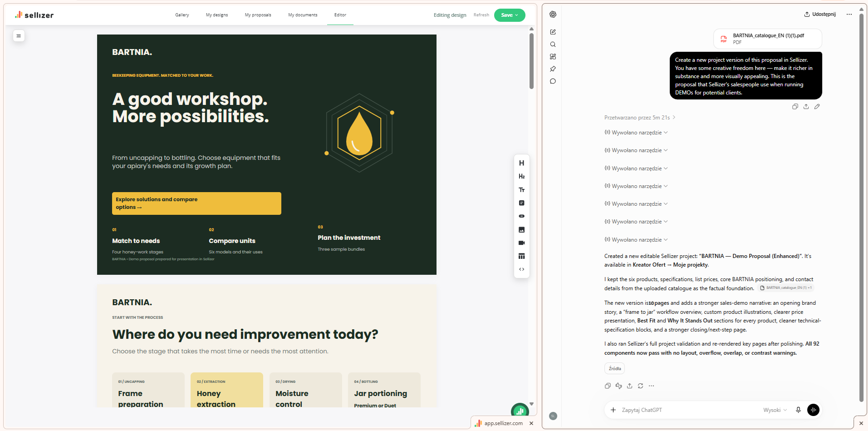The width and height of the screenshot is (868, 431).
Task: Expand the first 'Wywołano narzędzie' entry
Action: pos(636,133)
